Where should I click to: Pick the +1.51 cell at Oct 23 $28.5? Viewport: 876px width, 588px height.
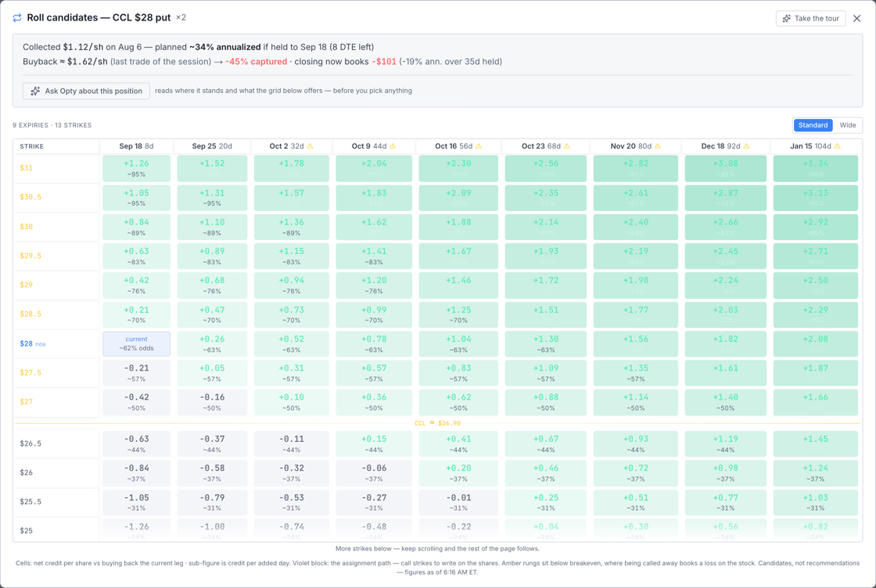(x=546, y=315)
